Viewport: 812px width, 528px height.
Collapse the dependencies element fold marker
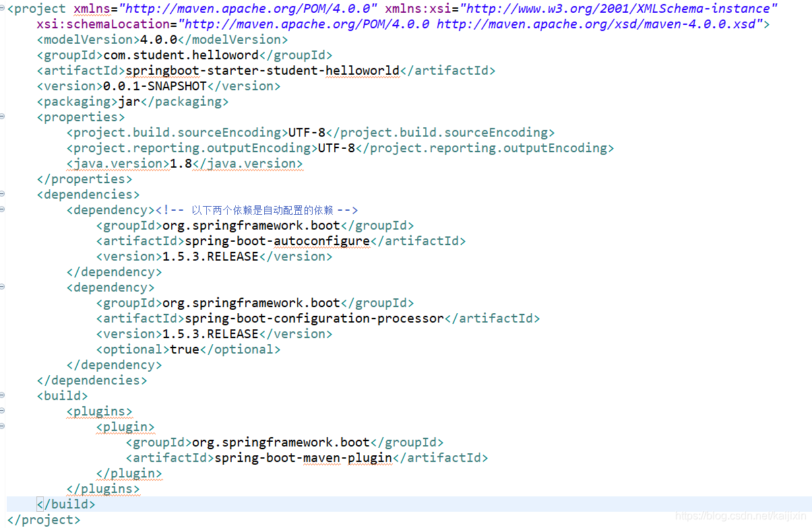(3, 195)
